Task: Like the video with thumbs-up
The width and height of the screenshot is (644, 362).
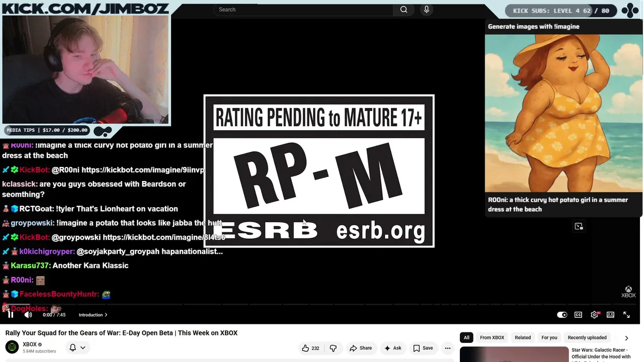Action: (310, 348)
